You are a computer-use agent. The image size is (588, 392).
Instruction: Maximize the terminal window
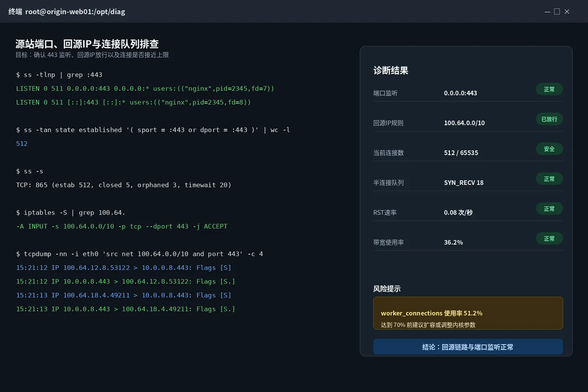(x=557, y=11)
